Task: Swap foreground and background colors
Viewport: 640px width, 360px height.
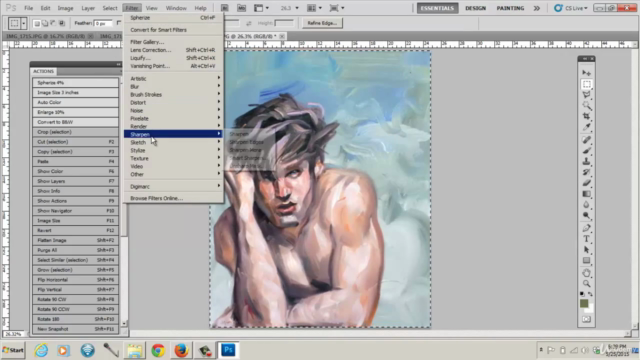Action: [590, 294]
